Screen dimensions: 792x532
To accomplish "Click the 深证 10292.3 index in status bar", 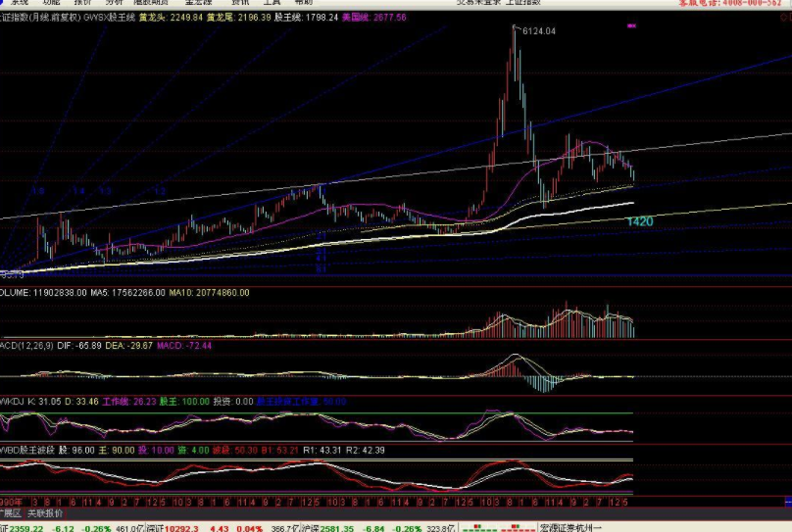I will click(x=180, y=528).
